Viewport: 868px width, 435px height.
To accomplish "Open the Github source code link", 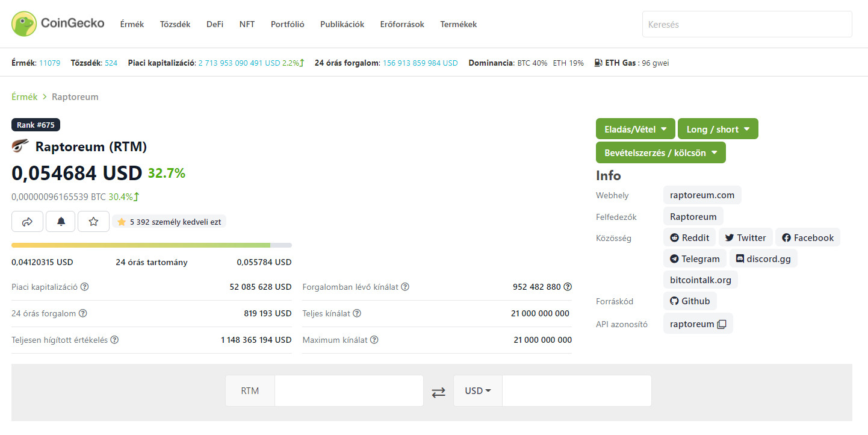I will 690,301.
